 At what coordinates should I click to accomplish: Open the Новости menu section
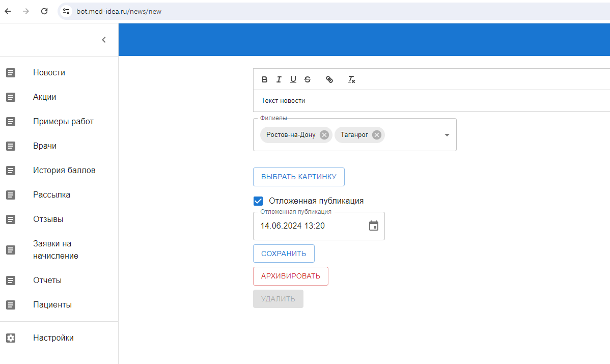59,73
